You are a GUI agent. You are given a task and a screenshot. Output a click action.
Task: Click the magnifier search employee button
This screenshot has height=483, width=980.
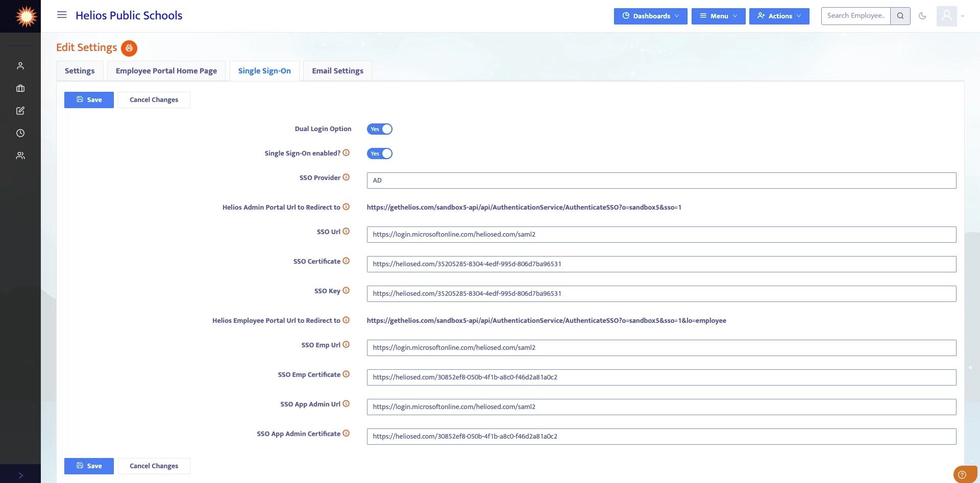tap(900, 16)
